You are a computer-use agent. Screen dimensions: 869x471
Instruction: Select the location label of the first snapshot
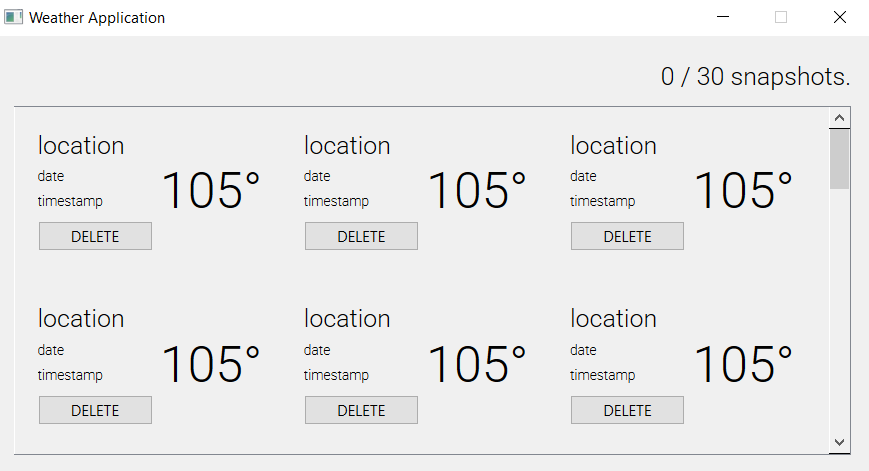pos(81,146)
